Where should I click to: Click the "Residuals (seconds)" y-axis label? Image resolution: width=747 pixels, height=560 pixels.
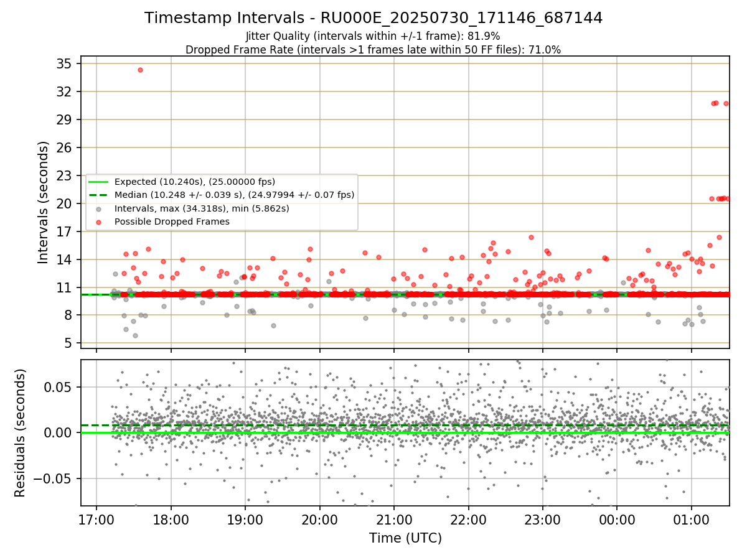coord(20,432)
